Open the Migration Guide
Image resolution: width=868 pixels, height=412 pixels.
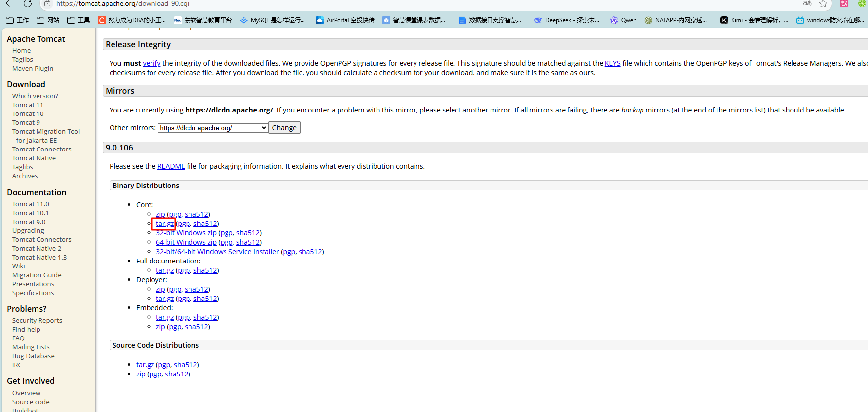click(x=37, y=275)
